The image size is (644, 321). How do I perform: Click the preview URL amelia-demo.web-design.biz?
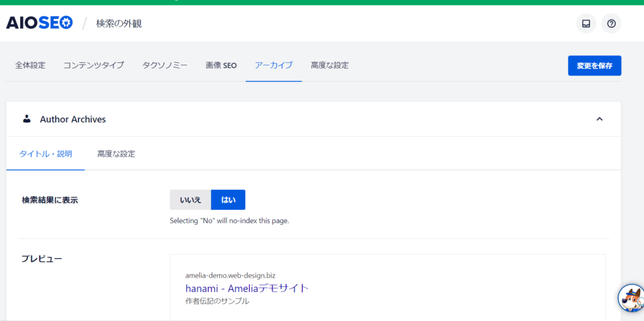(x=230, y=275)
